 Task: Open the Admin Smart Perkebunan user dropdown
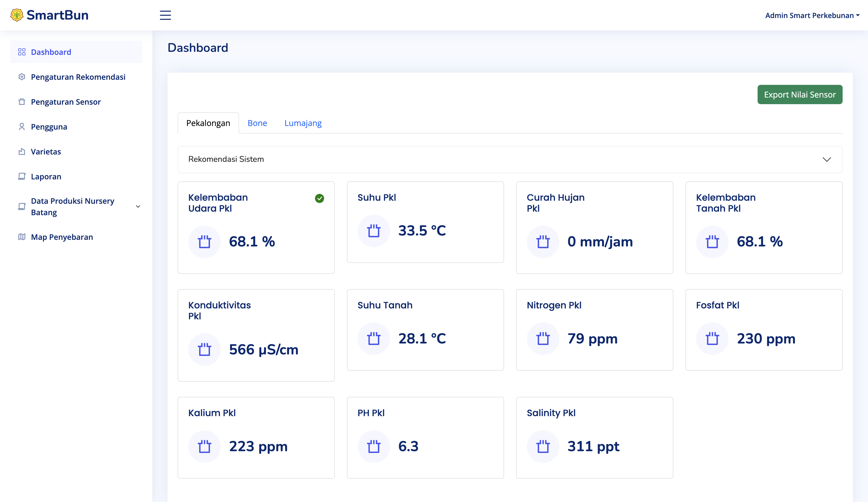tap(812, 15)
